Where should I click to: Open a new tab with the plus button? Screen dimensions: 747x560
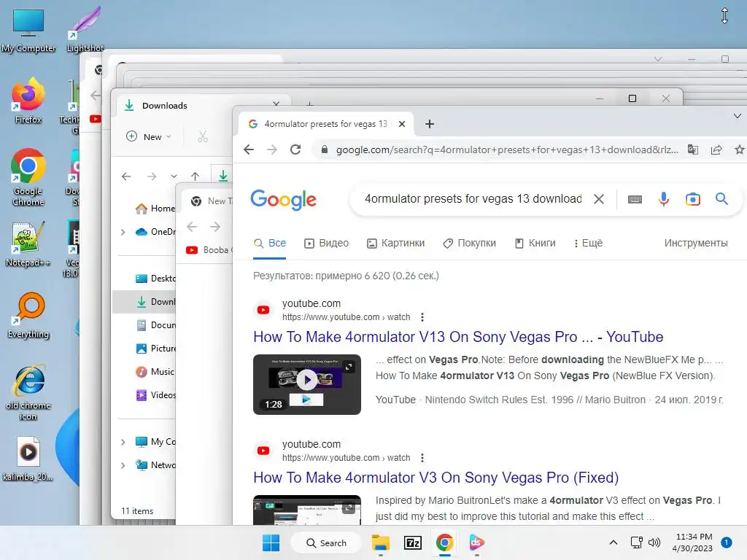pyautogui.click(x=430, y=124)
